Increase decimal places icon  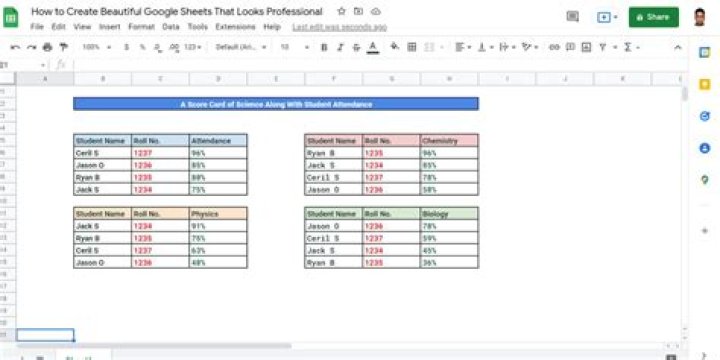pyautogui.click(x=174, y=47)
